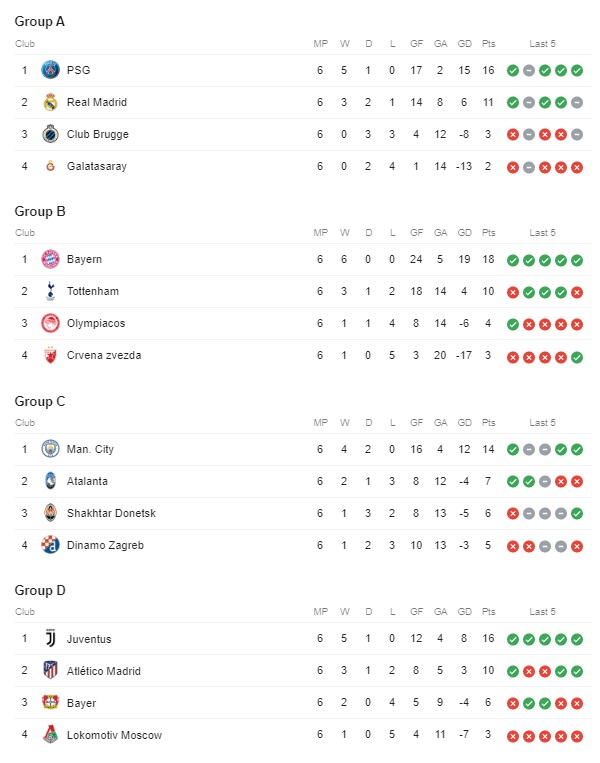Image resolution: width=600 pixels, height=763 pixels.
Task: Click Galatasaray's first red loss indicator
Action: pyautogui.click(x=513, y=167)
